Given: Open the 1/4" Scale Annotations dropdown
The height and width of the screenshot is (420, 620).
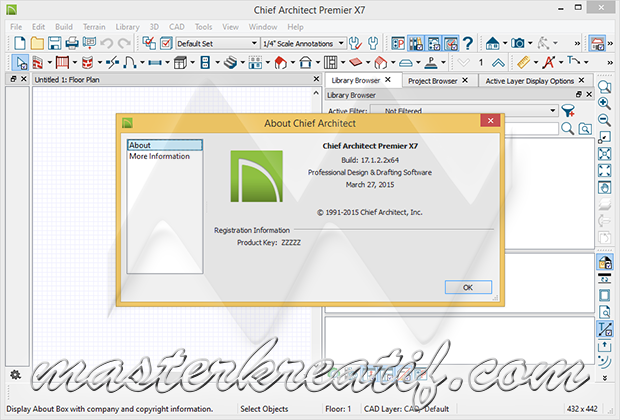Looking at the screenshot, I should (304, 43).
